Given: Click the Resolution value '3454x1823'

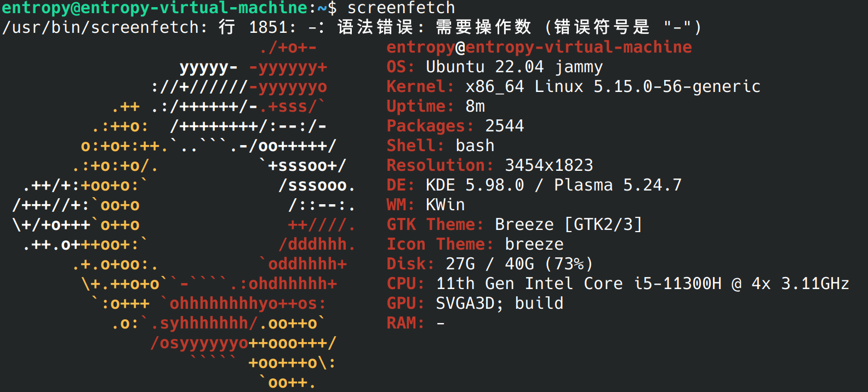Looking at the screenshot, I should pos(549,165).
